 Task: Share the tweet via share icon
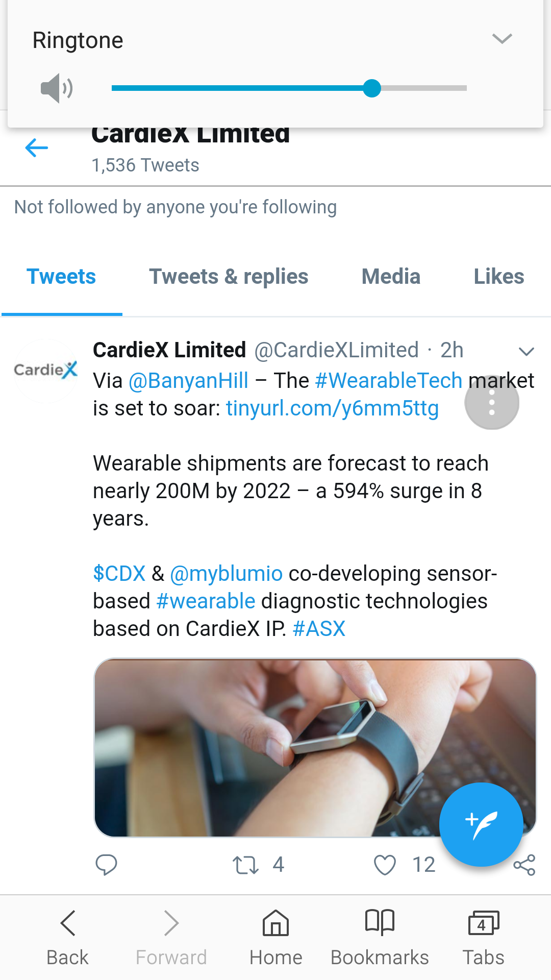(x=524, y=865)
